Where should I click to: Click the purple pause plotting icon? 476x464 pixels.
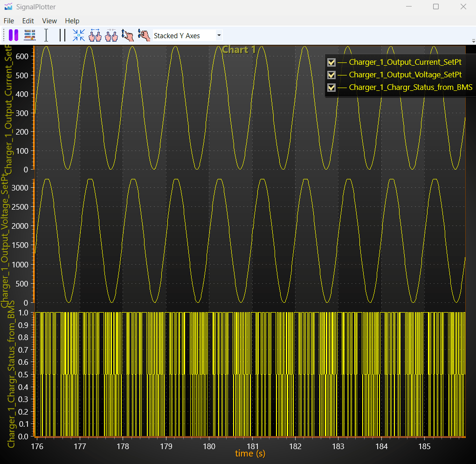click(13, 35)
